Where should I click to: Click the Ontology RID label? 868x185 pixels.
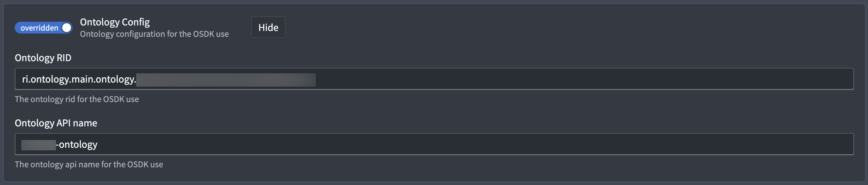[x=43, y=58]
